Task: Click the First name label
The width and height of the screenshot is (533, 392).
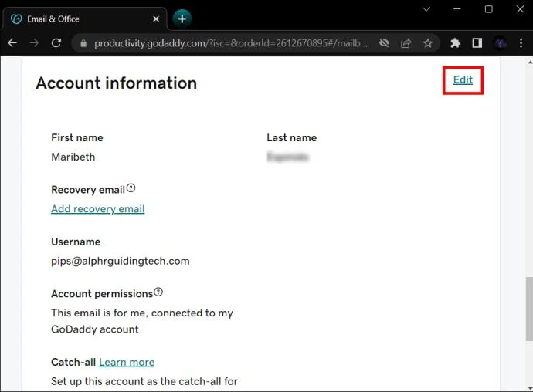Action: coord(77,137)
